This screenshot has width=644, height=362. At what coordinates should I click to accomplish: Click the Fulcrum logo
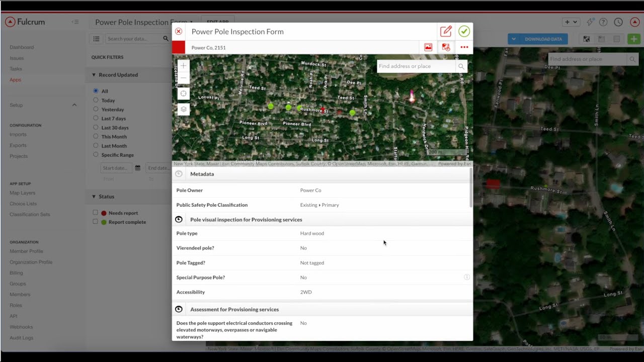pos(25,22)
